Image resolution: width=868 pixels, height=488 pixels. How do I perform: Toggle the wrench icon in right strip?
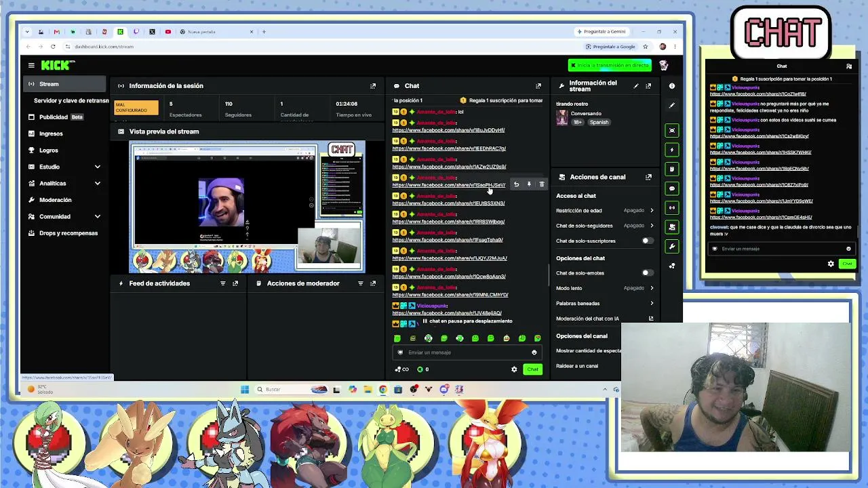click(671, 247)
